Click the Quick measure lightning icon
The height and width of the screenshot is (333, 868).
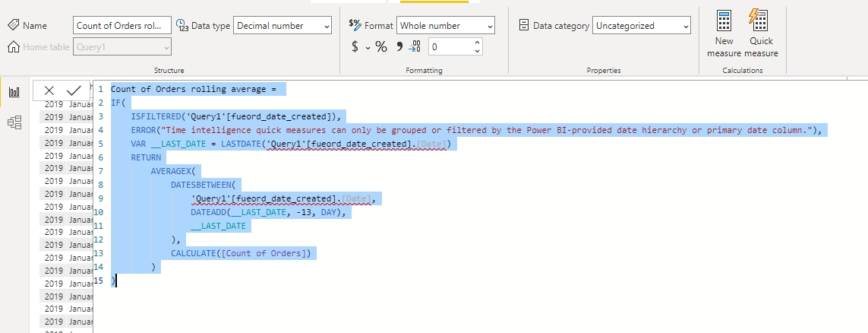759,21
